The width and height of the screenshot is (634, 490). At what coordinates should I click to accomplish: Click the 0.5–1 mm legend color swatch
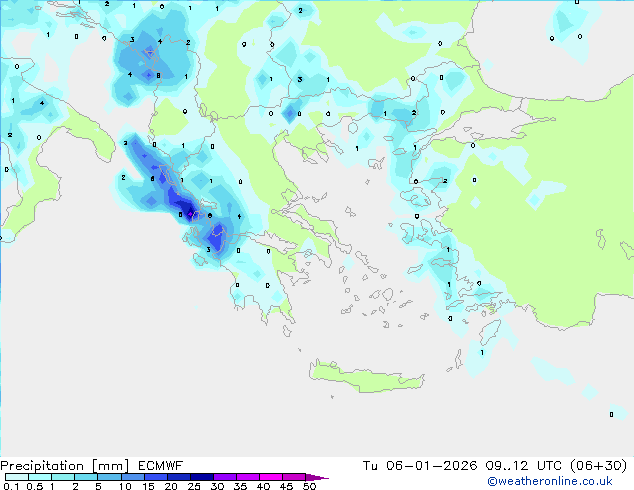pyautogui.click(x=40, y=477)
